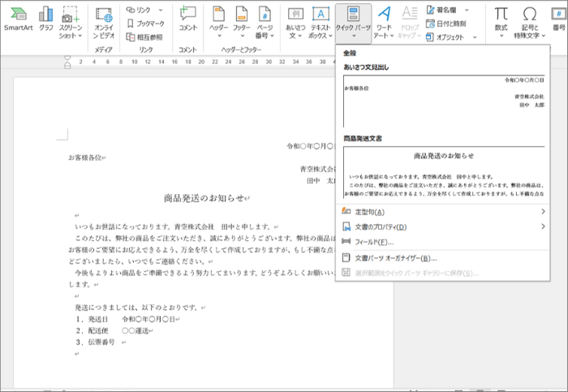The image size is (568, 392).
Task: Insert an オブジェクト object
Action: [x=445, y=37]
